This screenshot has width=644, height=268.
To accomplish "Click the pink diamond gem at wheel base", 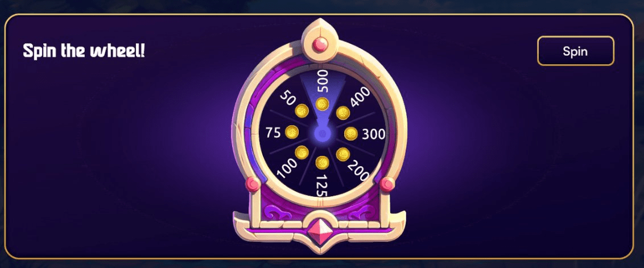I will (x=321, y=230).
